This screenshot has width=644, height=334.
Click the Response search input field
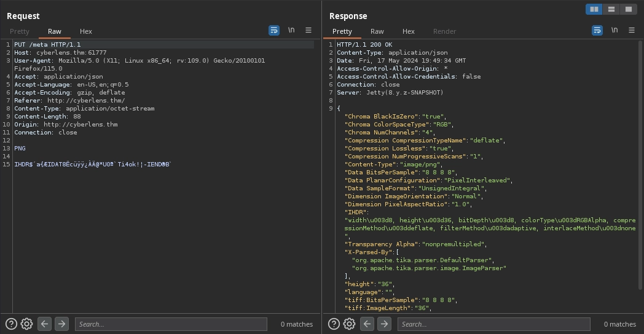point(493,324)
